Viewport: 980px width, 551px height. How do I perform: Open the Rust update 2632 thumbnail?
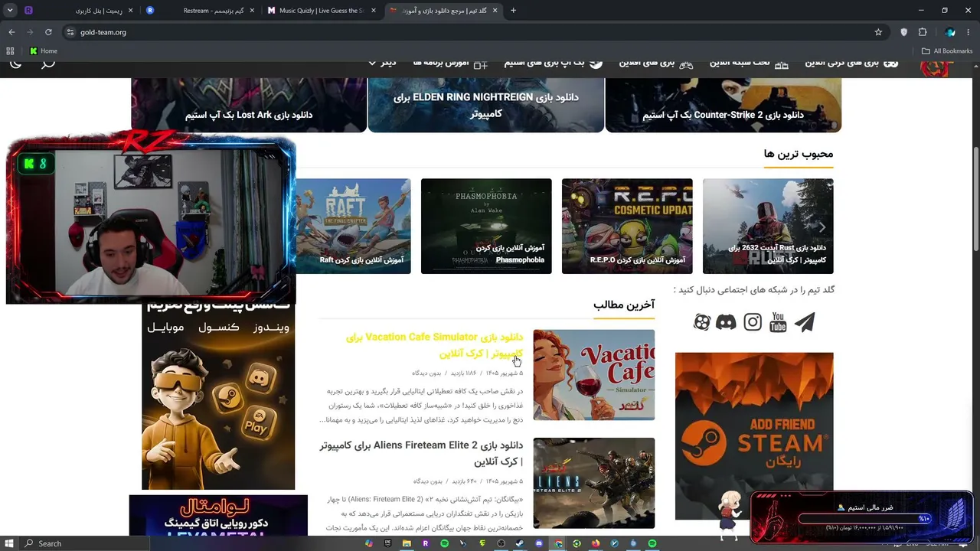pyautogui.click(x=768, y=227)
